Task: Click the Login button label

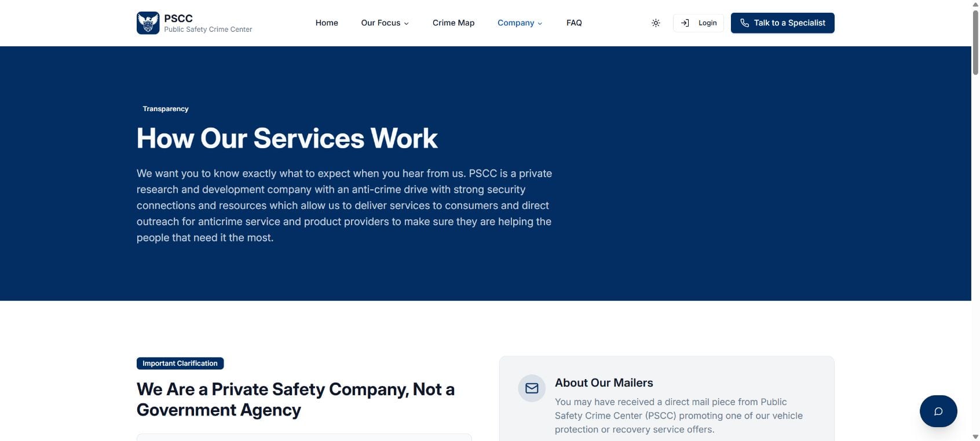Action: click(x=707, y=23)
